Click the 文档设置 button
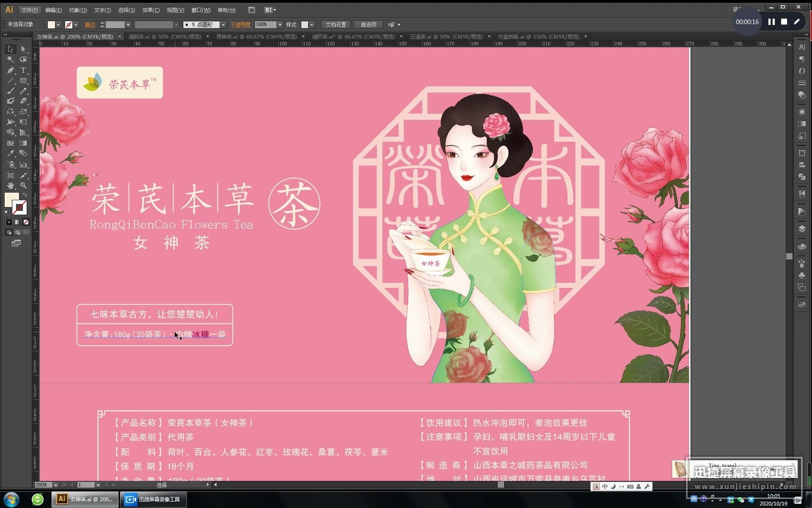 click(336, 25)
